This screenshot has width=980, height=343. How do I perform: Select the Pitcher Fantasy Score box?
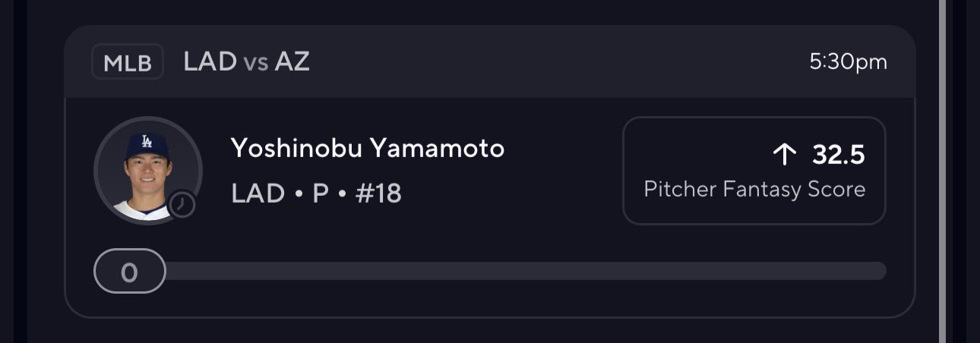[754, 171]
